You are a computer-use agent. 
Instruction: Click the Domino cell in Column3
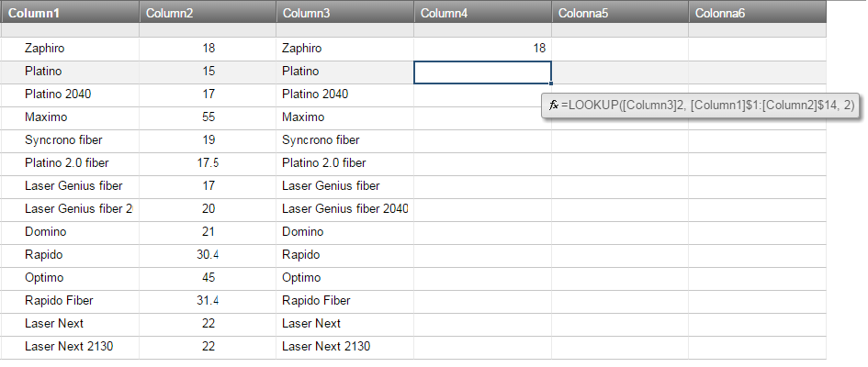point(344,232)
